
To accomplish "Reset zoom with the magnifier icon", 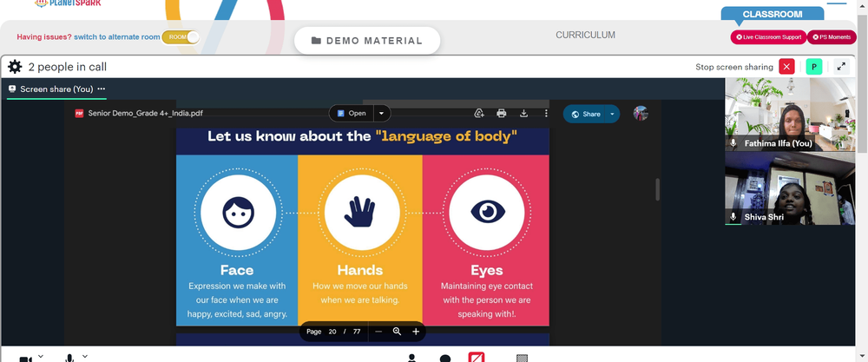I will (x=397, y=332).
